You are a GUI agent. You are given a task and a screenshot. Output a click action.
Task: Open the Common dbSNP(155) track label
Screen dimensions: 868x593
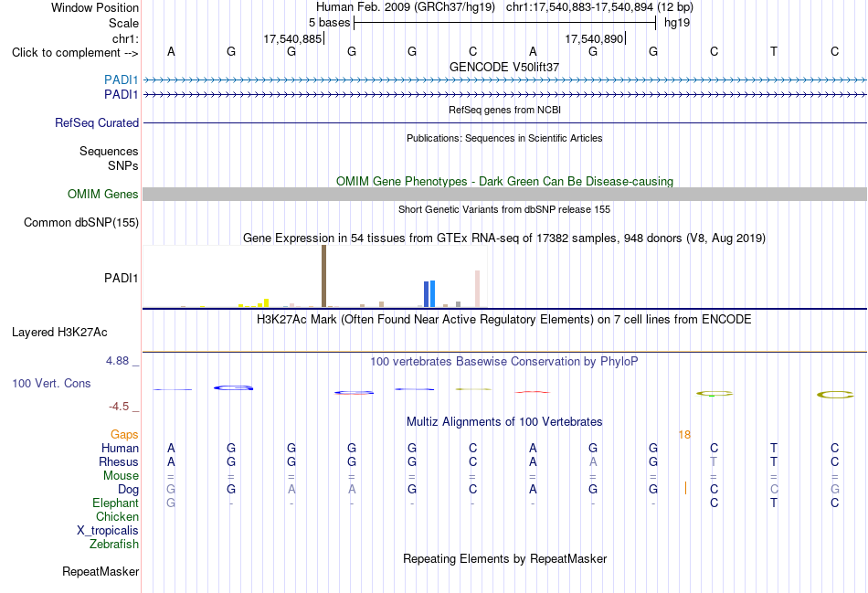pyautogui.click(x=80, y=223)
